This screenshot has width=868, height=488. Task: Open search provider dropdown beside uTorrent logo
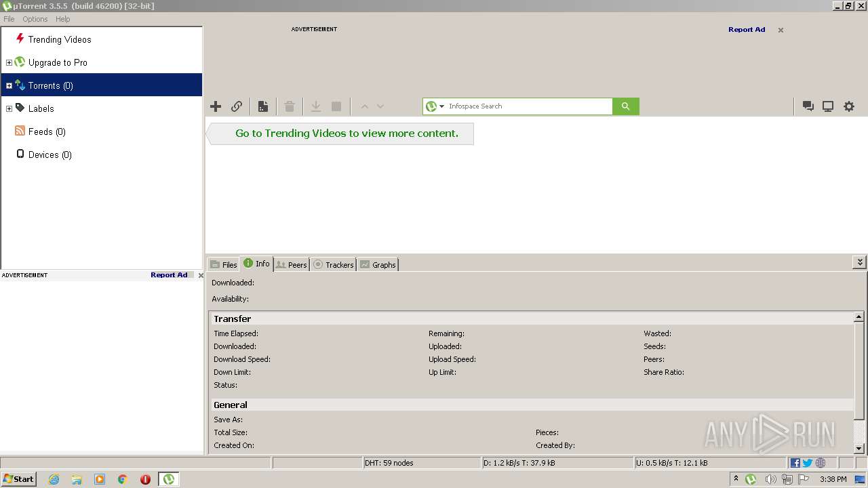pos(442,106)
